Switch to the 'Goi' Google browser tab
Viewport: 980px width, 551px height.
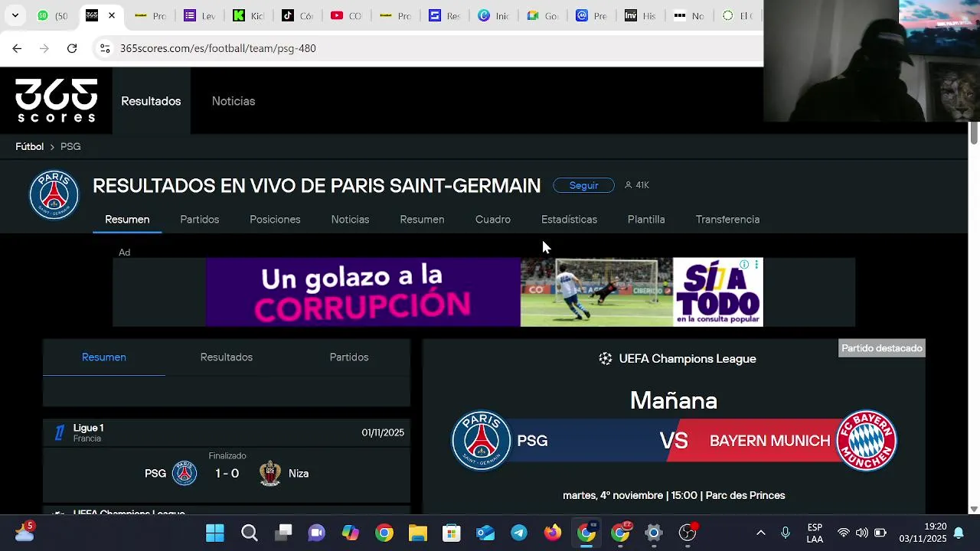tap(541, 15)
